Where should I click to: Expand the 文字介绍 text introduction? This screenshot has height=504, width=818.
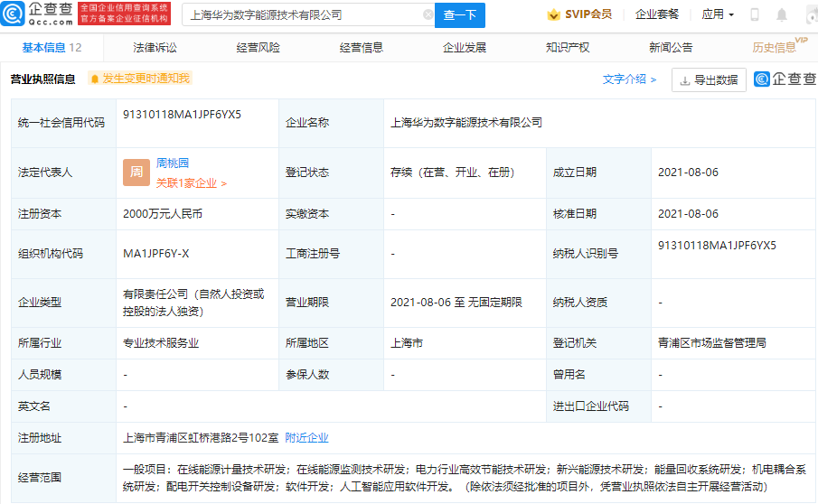629,79
